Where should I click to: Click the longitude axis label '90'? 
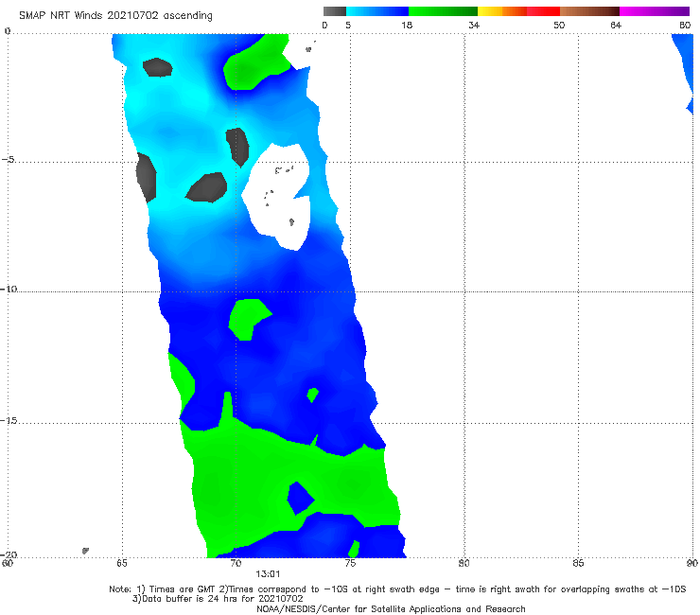click(x=692, y=563)
